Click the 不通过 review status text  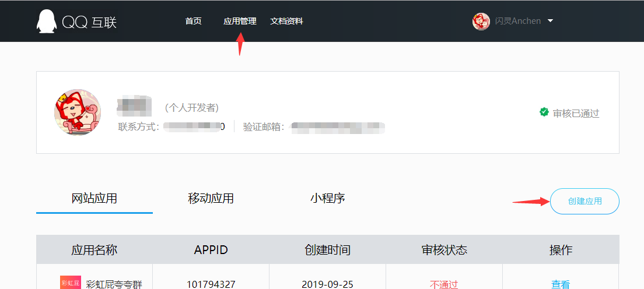click(444, 284)
